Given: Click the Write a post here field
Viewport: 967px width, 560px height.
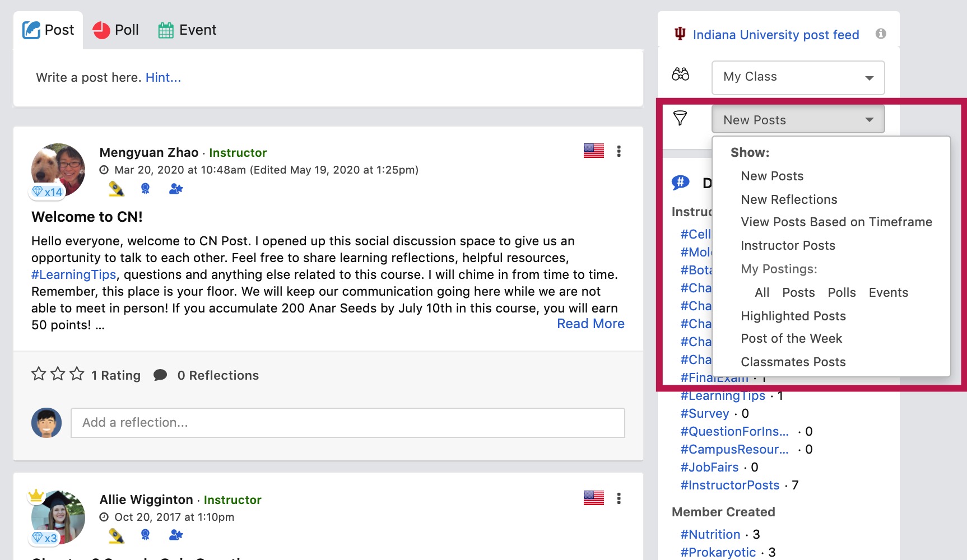Looking at the screenshot, I should click(328, 78).
